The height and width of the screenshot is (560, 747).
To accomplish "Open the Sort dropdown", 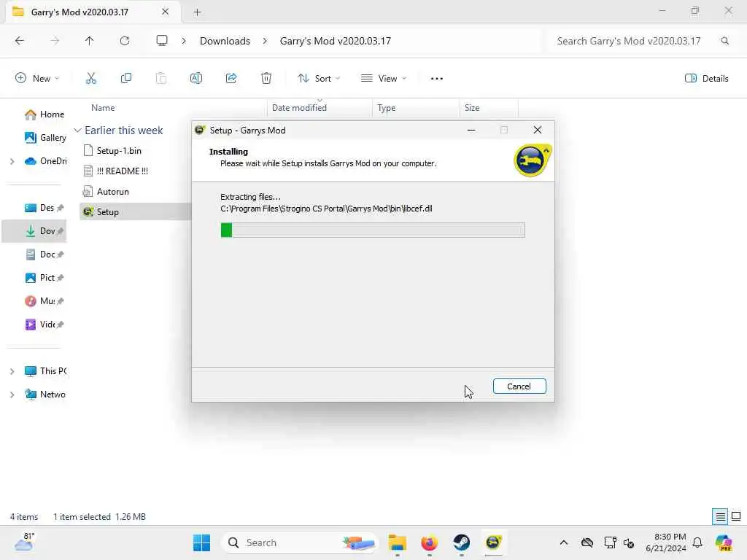I will tap(319, 79).
